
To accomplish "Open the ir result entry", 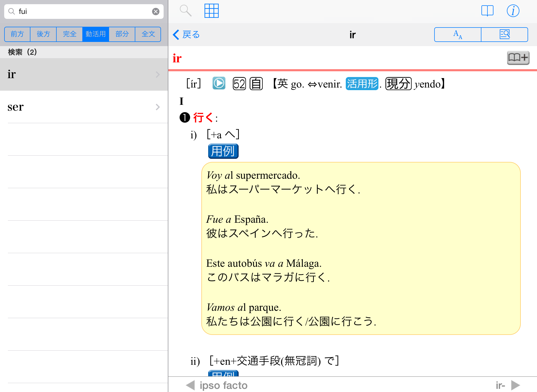I will click(x=84, y=74).
